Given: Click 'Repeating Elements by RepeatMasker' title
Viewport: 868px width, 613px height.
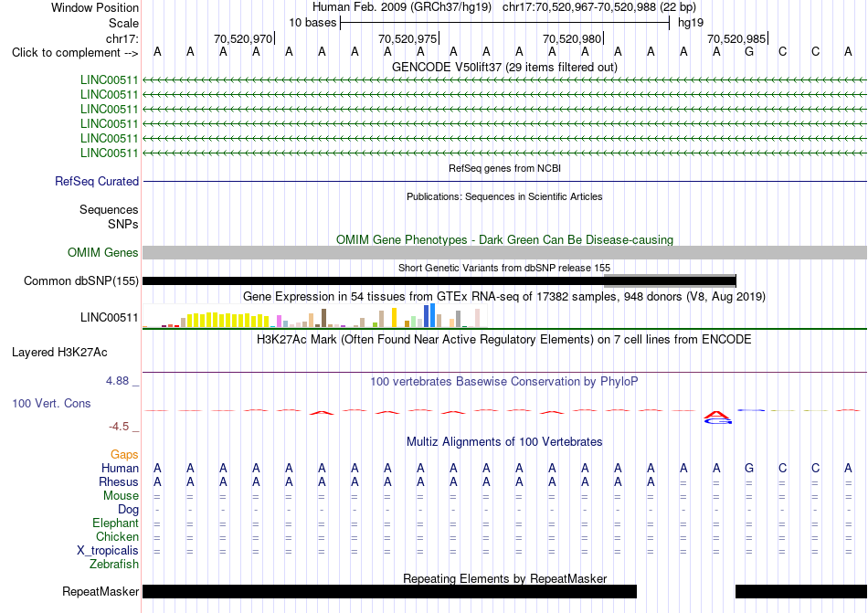Looking at the screenshot, I should pos(504,578).
